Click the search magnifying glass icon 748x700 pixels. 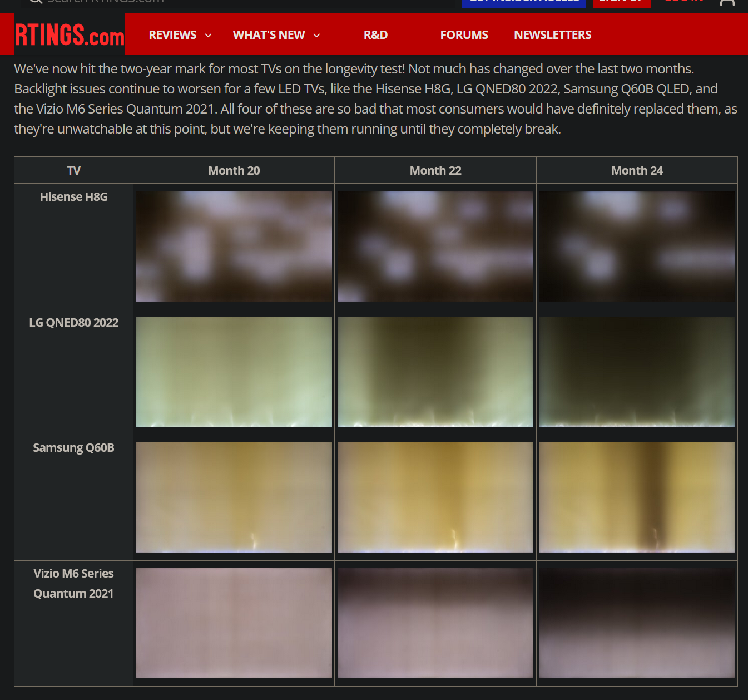point(34,2)
